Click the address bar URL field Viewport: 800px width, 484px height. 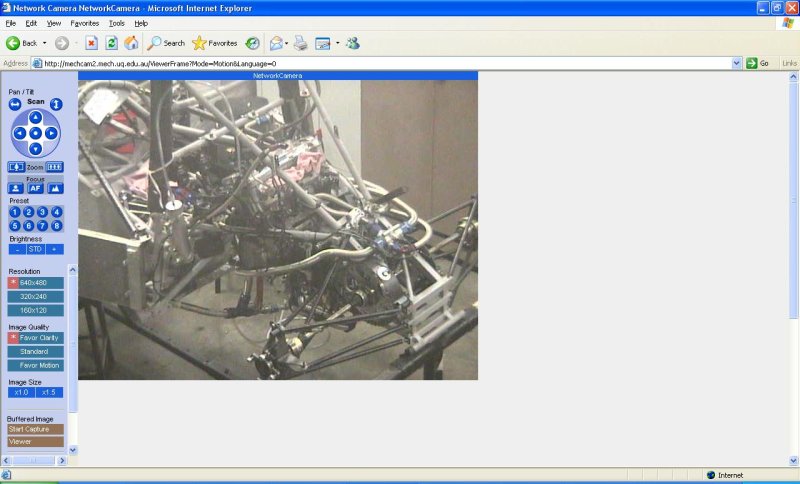[380, 63]
